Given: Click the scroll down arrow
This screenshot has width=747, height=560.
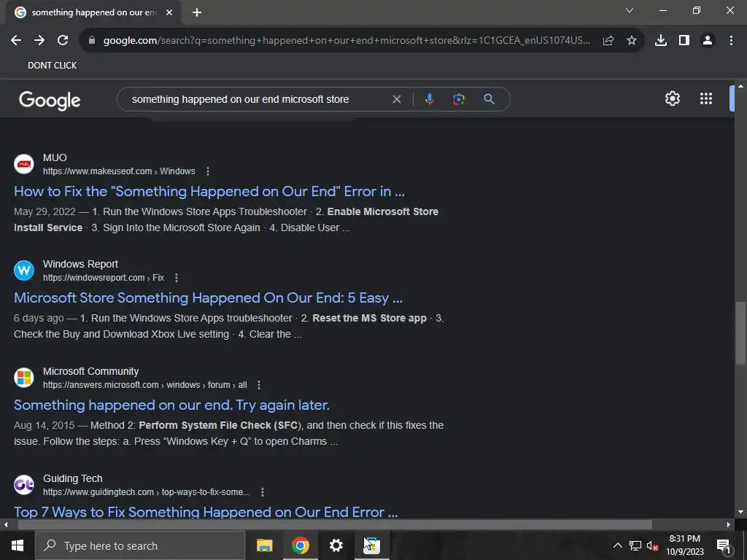Looking at the screenshot, I should pyautogui.click(x=740, y=512).
